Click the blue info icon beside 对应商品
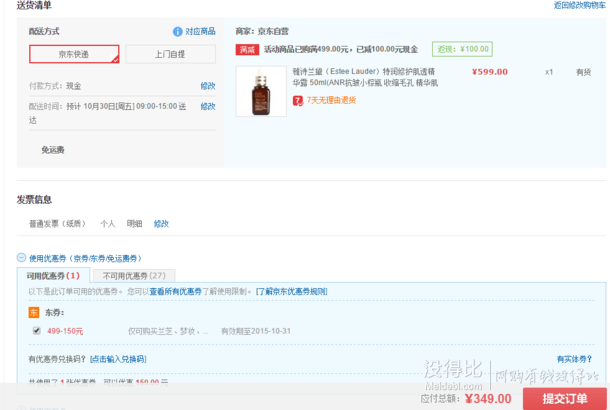Image resolution: width=610 pixels, height=410 pixels. coord(177,32)
